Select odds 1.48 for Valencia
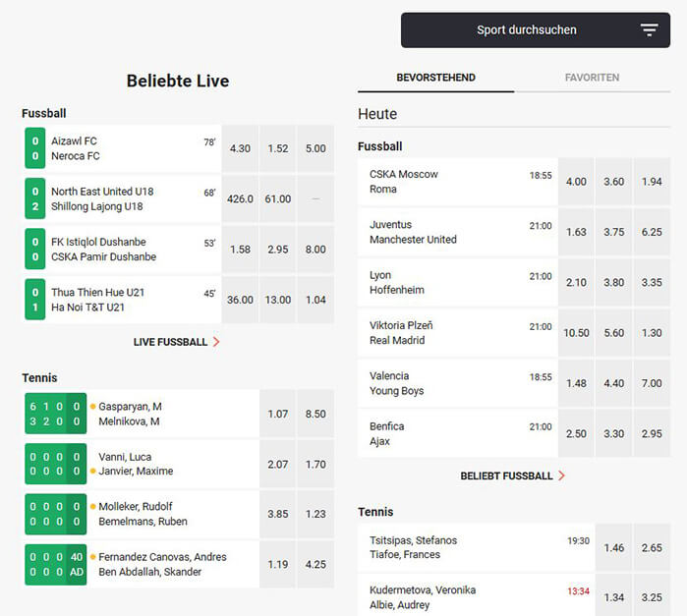This screenshot has height=616, width=687. coord(576,383)
